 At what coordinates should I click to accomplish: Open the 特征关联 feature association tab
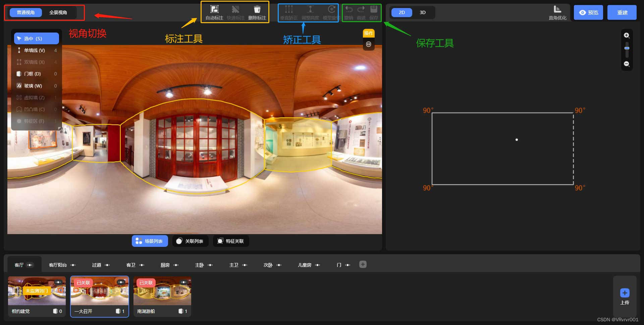click(231, 241)
